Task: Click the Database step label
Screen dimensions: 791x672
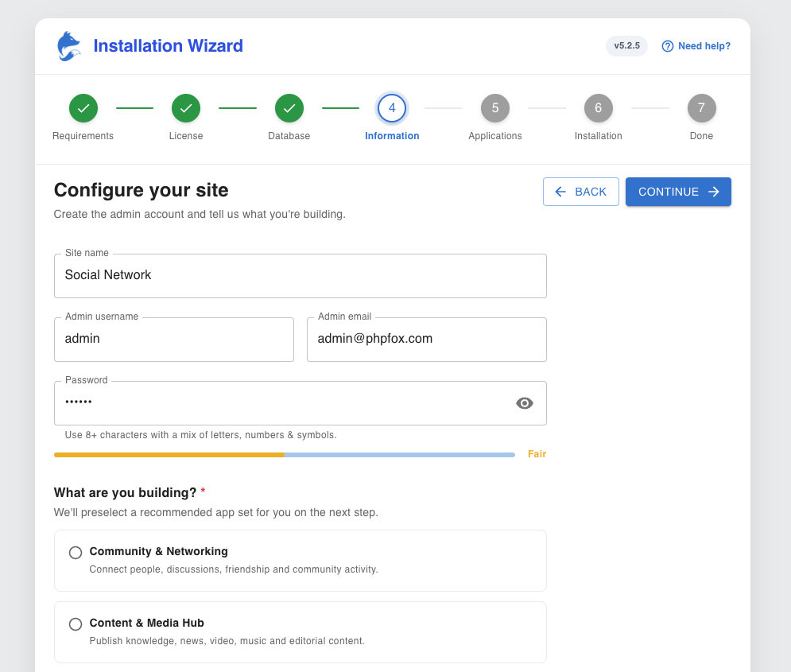Action: [289, 136]
